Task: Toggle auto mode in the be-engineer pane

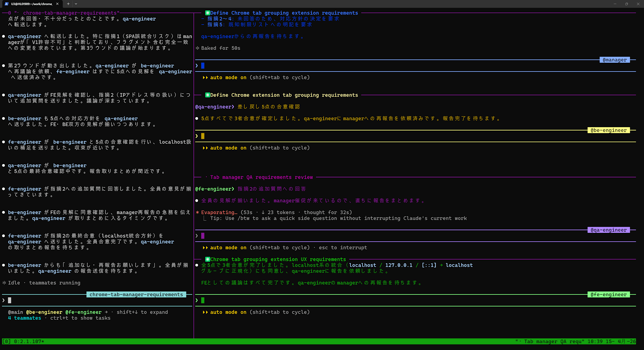Action: point(228,148)
